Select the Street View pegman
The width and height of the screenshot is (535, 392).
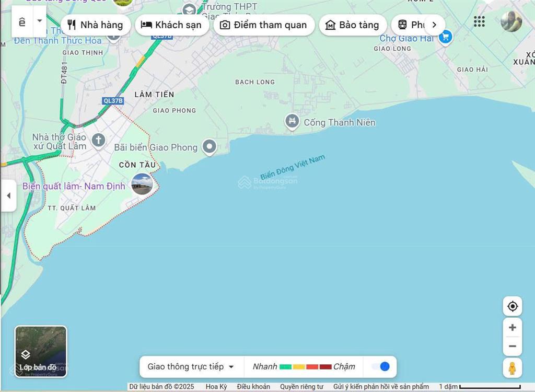512,368
